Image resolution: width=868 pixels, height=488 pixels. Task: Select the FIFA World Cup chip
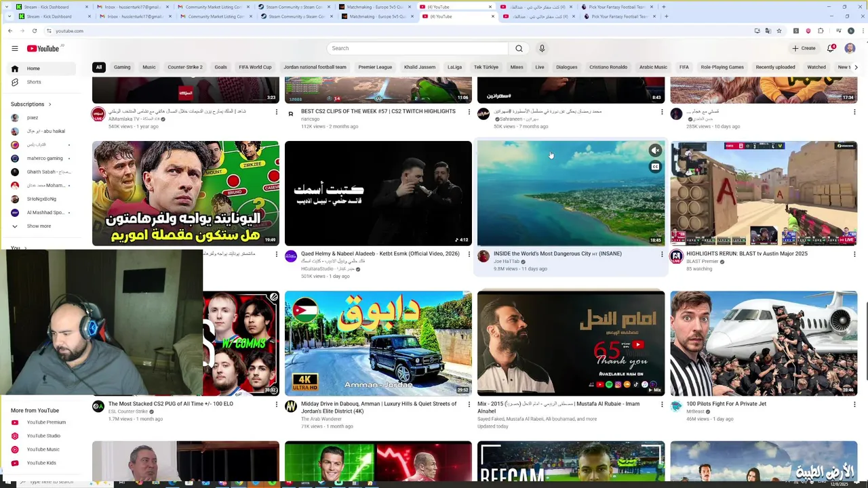(255, 67)
